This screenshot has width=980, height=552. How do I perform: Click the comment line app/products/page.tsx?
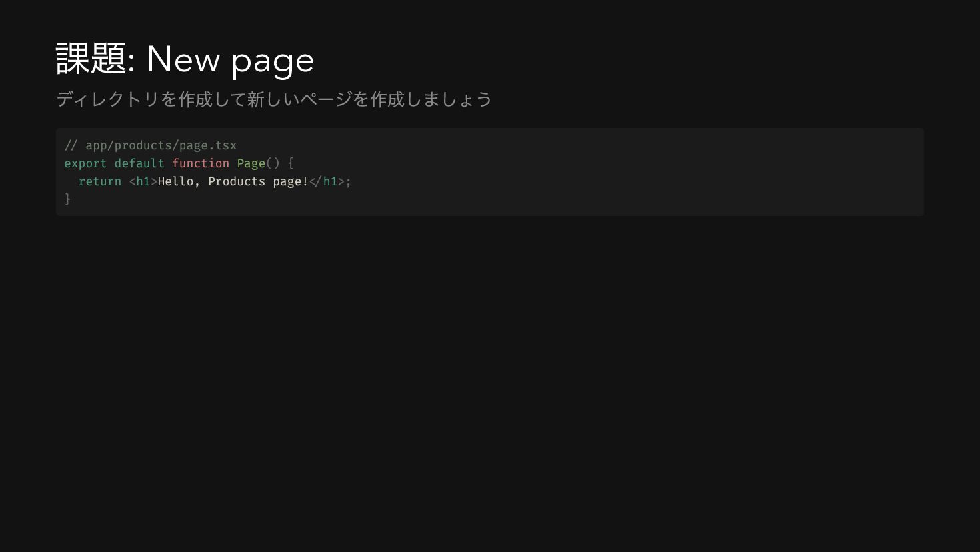(x=151, y=145)
